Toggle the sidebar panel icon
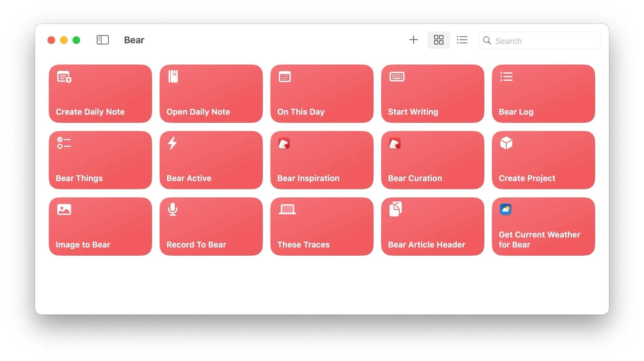This screenshot has height=361, width=644. (x=103, y=40)
